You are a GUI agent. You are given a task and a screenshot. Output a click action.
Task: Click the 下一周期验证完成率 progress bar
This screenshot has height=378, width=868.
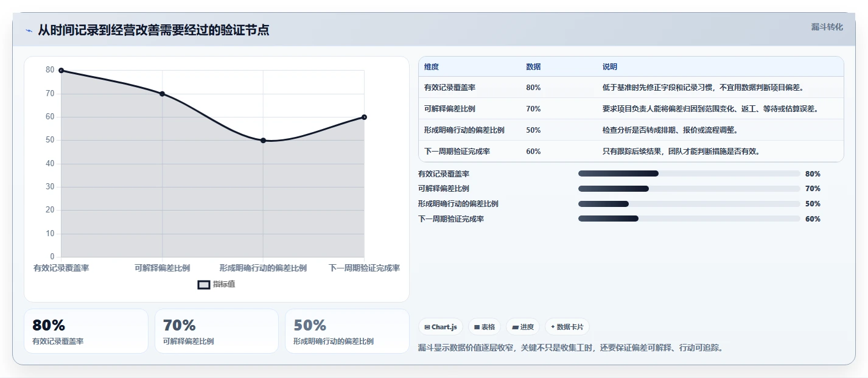click(689, 219)
